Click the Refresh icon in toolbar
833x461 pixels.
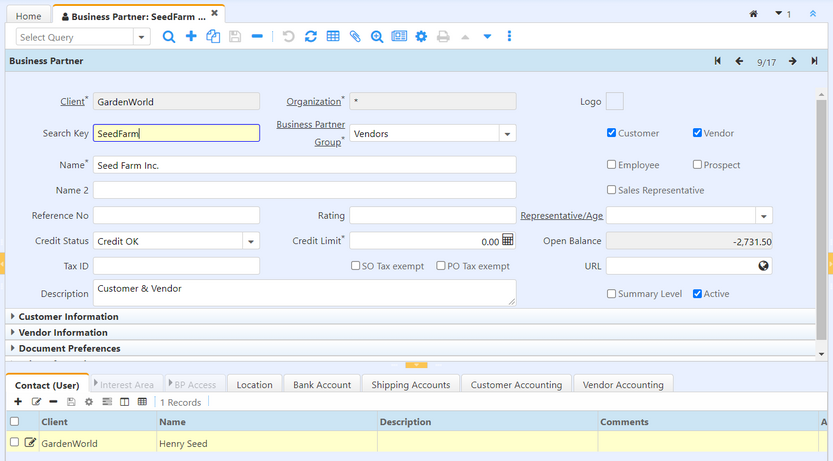pyautogui.click(x=311, y=37)
